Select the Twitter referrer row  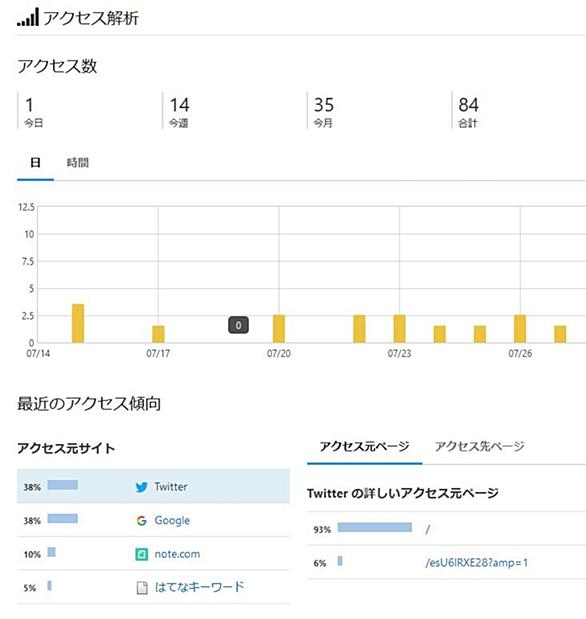pyautogui.click(x=153, y=486)
